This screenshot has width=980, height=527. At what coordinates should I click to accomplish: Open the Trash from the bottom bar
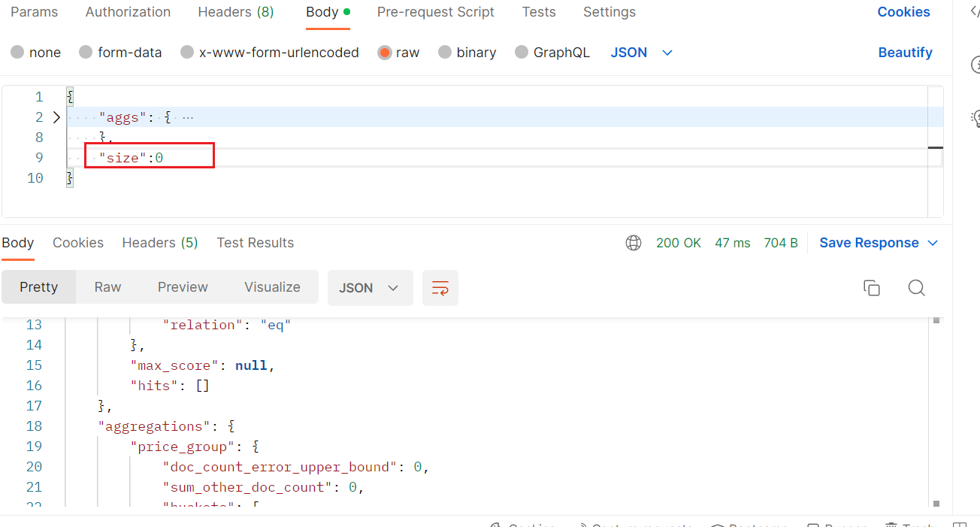coord(912,524)
